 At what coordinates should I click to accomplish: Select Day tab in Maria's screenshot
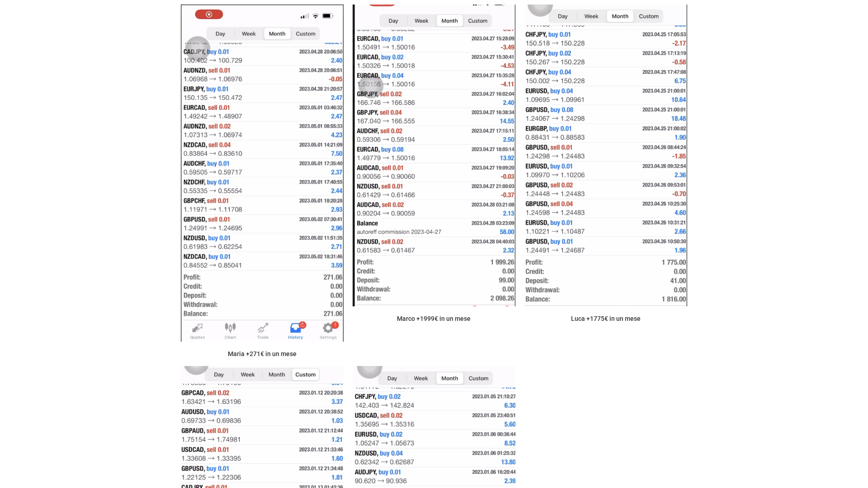pos(220,34)
